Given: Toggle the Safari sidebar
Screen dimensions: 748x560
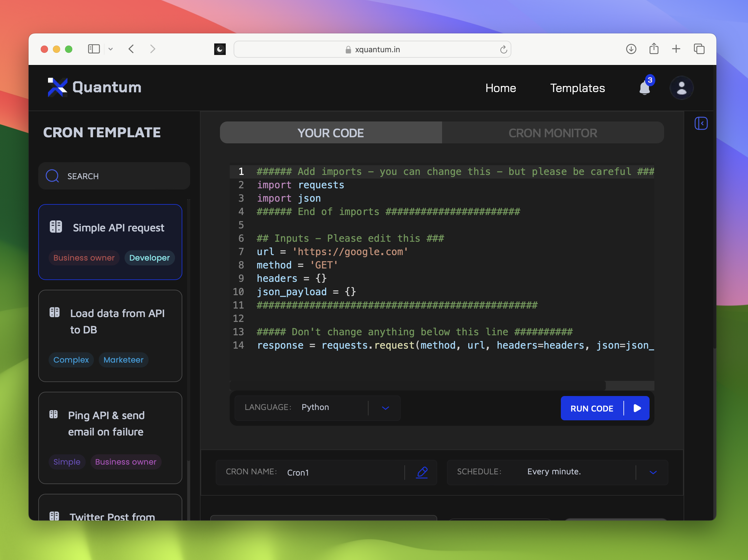Looking at the screenshot, I should tap(94, 49).
